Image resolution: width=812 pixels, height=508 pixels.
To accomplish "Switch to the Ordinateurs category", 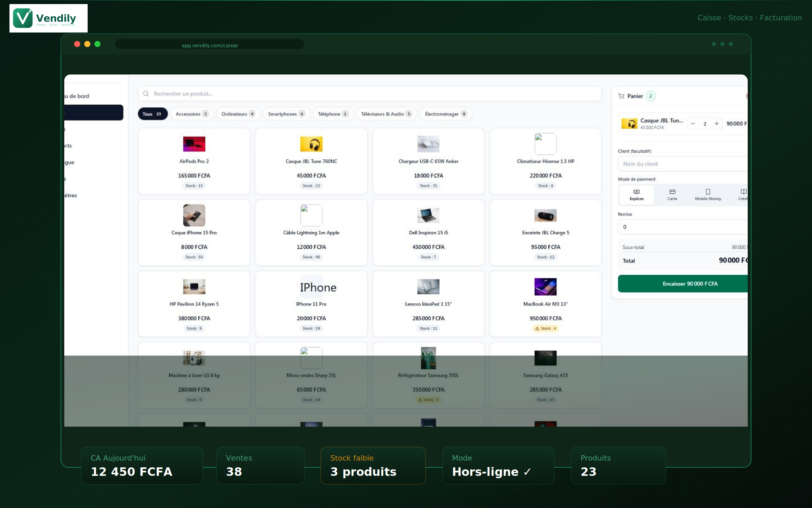I will [238, 114].
